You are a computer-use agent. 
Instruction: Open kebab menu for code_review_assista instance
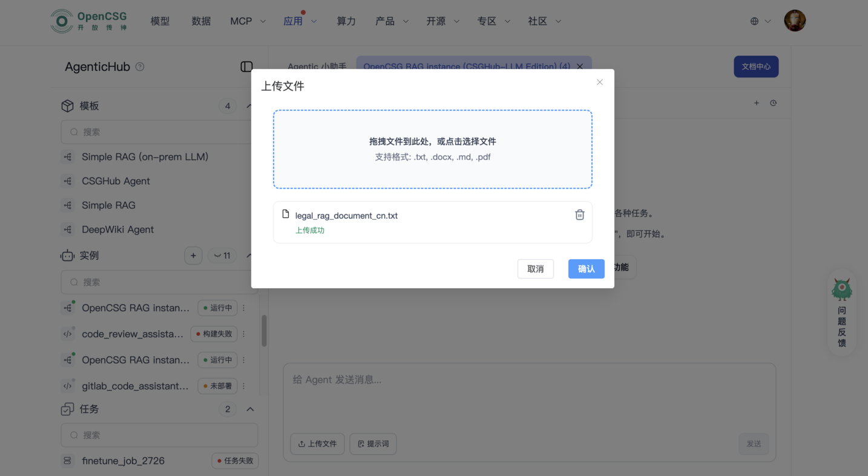243,334
